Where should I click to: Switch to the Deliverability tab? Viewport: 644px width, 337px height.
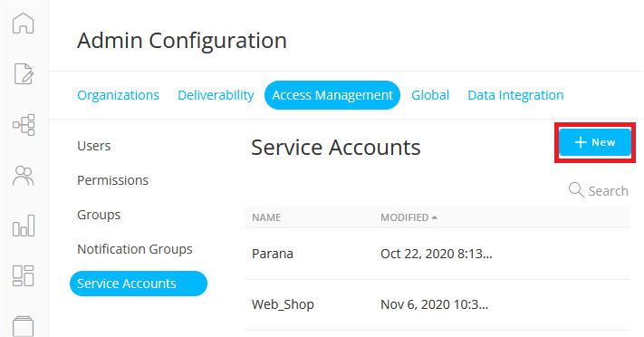pyautogui.click(x=216, y=95)
